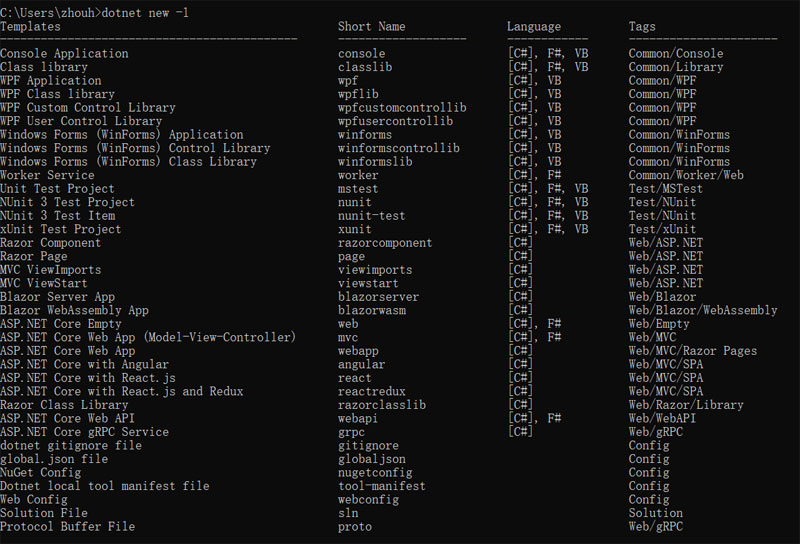Viewport: 800px width, 544px height.
Task: Click the short name 'razorcomponent'
Action: click(x=385, y=243)
